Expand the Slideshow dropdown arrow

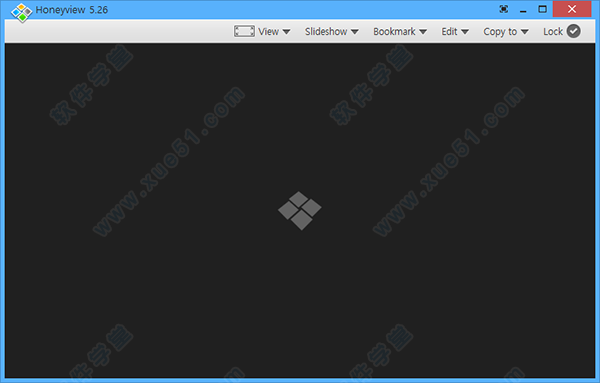tap(355, 32)
